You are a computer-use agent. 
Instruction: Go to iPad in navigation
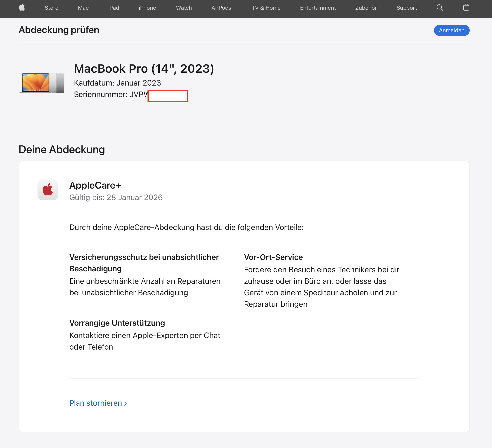114,8
